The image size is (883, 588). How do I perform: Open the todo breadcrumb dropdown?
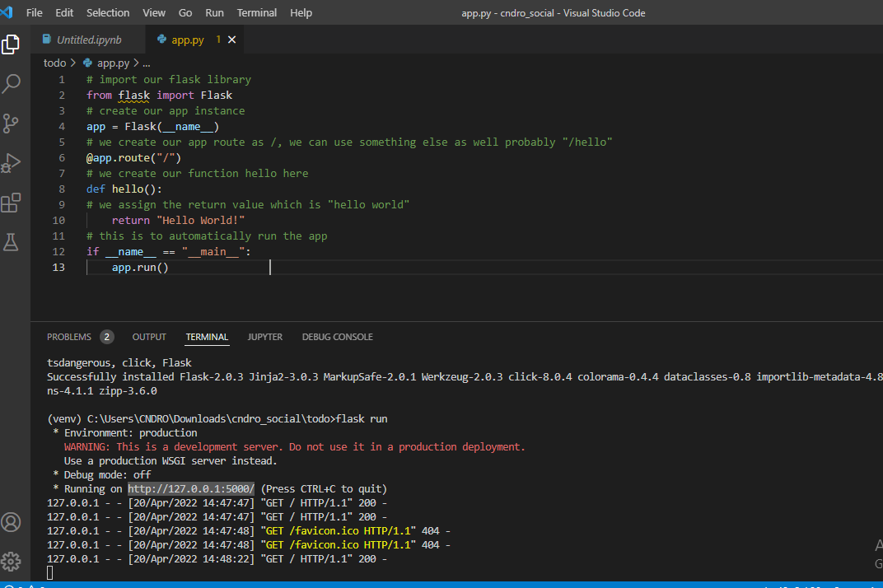pyautogui.click(x=54, y=62)
